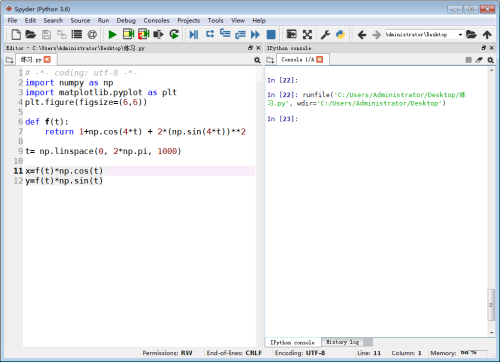
Task: Open the Consoles menu
Action: click(x=156, y=21)
